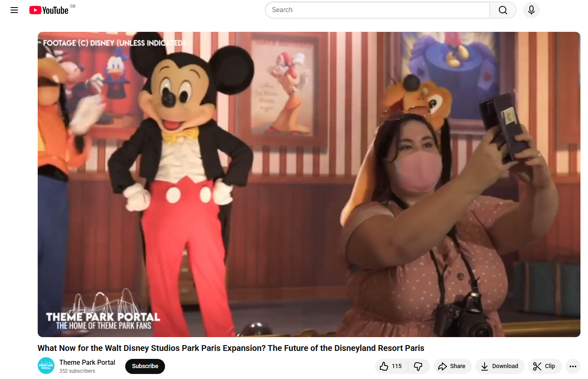
Task: Click the video title about Disney Studios Park
Action: [231, 348]
